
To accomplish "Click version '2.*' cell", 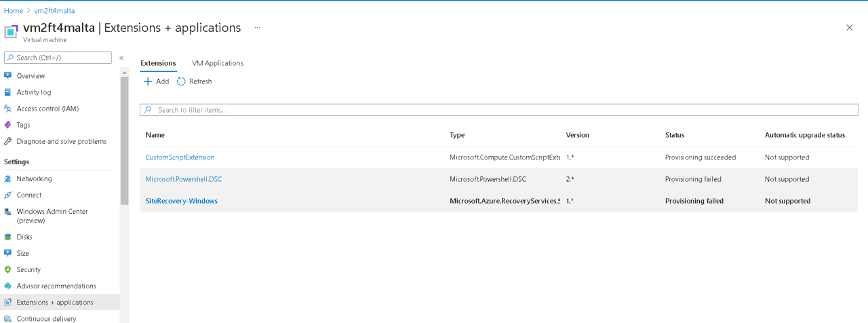I will [570, 179].
